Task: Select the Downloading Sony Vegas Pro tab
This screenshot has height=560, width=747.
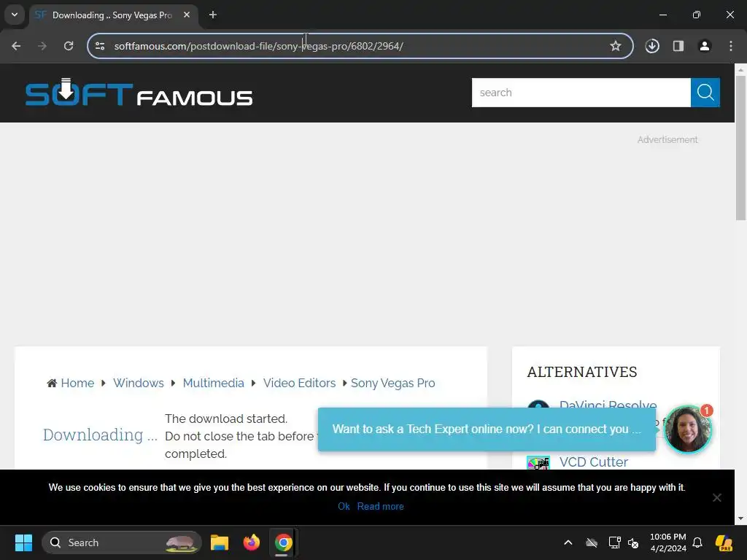Action: click(x=114, y=15)
